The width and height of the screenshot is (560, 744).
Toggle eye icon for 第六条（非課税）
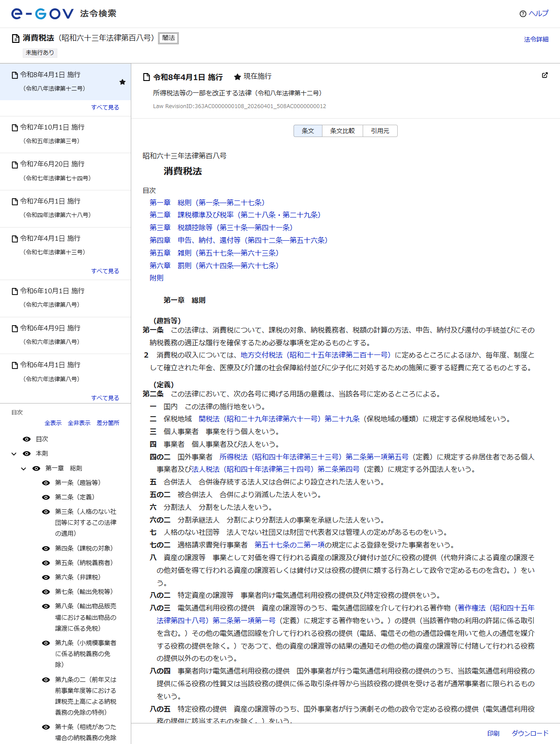click(46, 577)
